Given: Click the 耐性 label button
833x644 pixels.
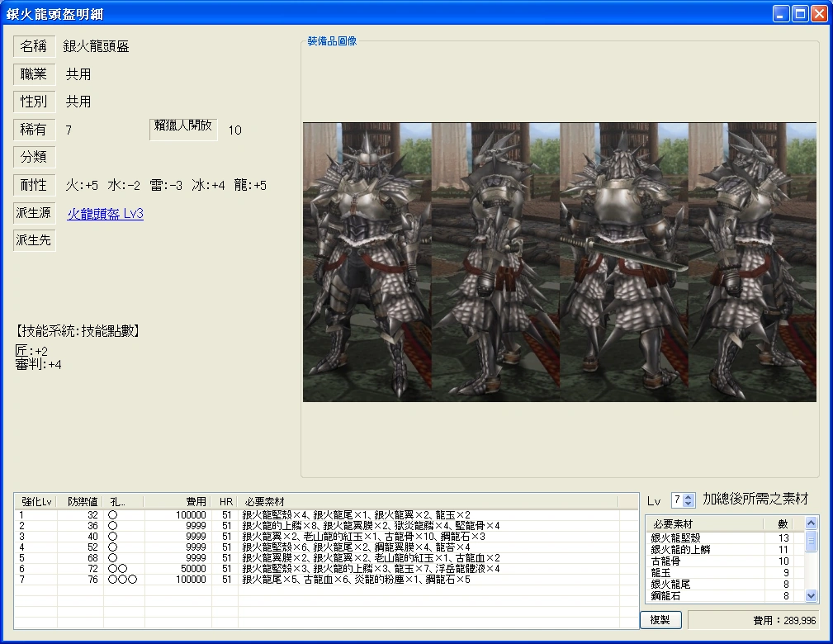Looking at the screenshot, I should coord(34,185).
